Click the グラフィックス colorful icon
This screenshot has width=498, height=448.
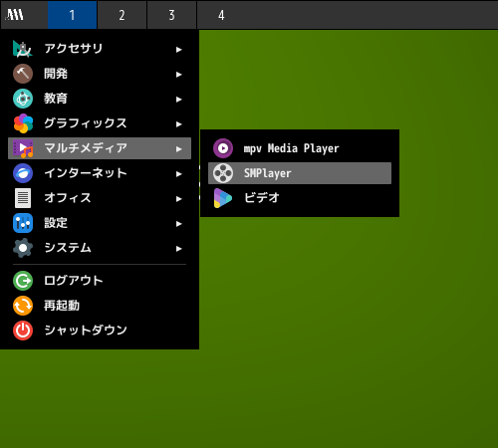click(23, 123)
